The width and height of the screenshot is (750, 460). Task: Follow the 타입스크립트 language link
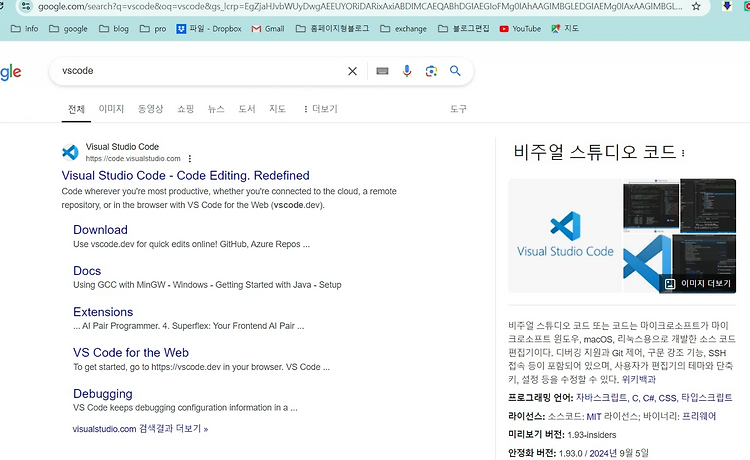pyautogui.click(x=706, y=398)
